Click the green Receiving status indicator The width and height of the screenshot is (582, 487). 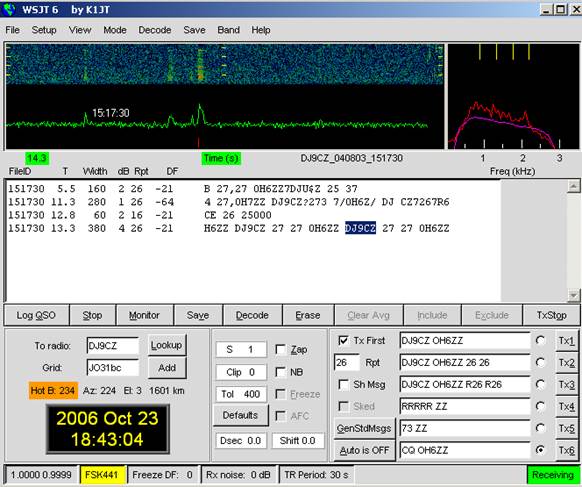tap(552, 475)
